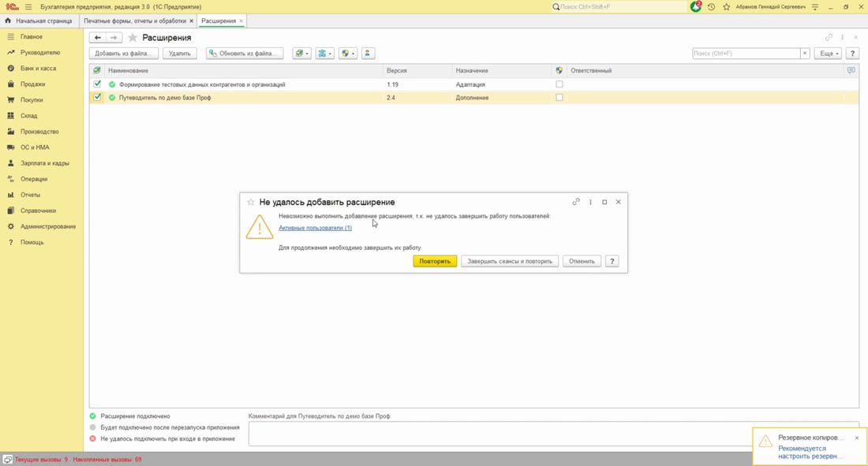The height and width of the screenshot is (466, 868).
Task: Open notifications bell with badge
Action: point(696,6)
